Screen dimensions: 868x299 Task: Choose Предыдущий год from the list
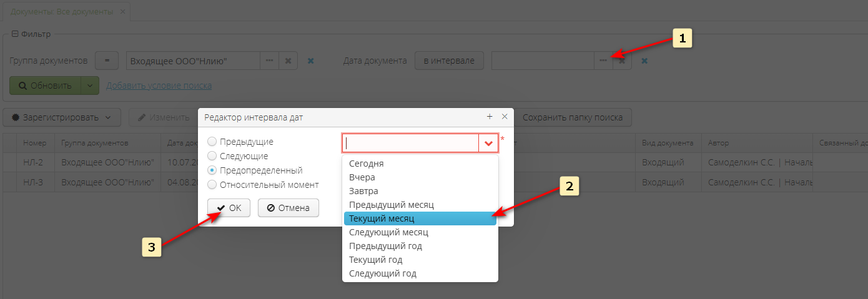[420, 246]
